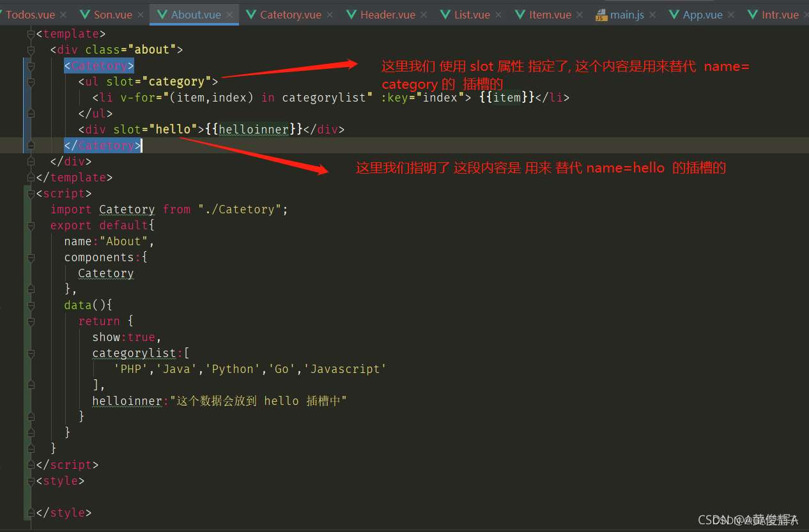Close the Catetory.vue tab

point(329,15)
